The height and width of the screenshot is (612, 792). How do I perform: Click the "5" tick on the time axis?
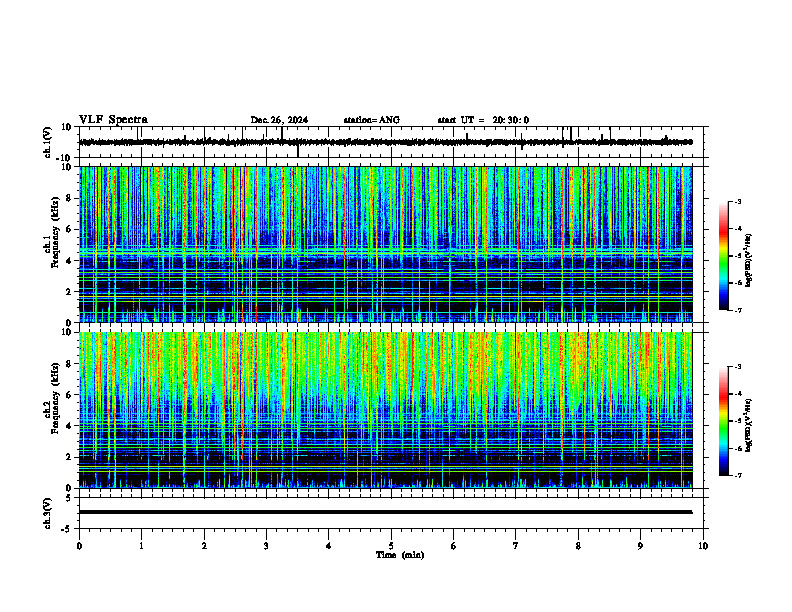[x=391, y=546]
